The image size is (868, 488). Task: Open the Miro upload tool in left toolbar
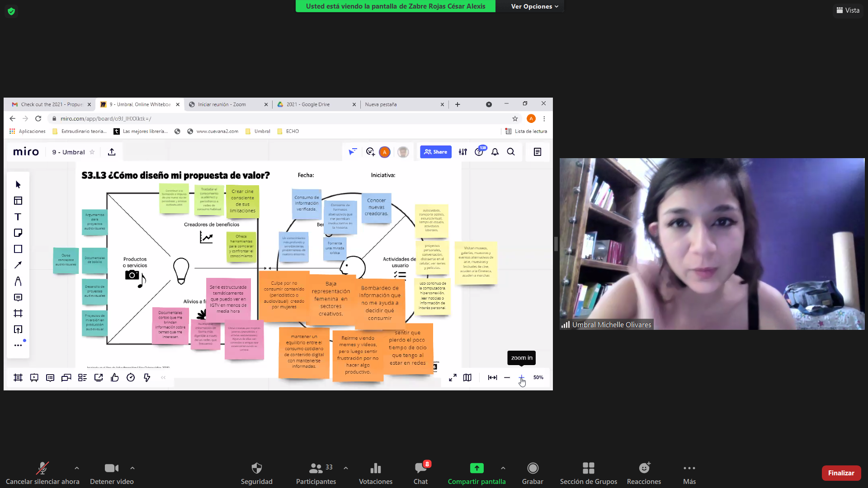pyautogui.click(x=18, y=329)
